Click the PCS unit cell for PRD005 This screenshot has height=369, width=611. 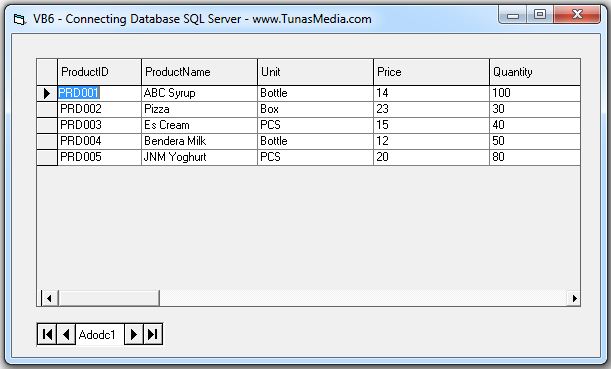click(316, 157)
